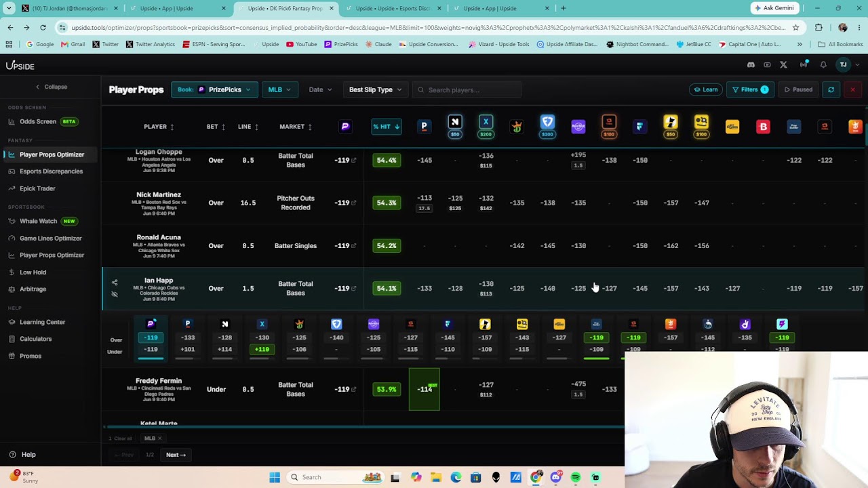Click the PrizePicks logo column header
The height and width of the screenshot is (488, 868).
point(345,126)
